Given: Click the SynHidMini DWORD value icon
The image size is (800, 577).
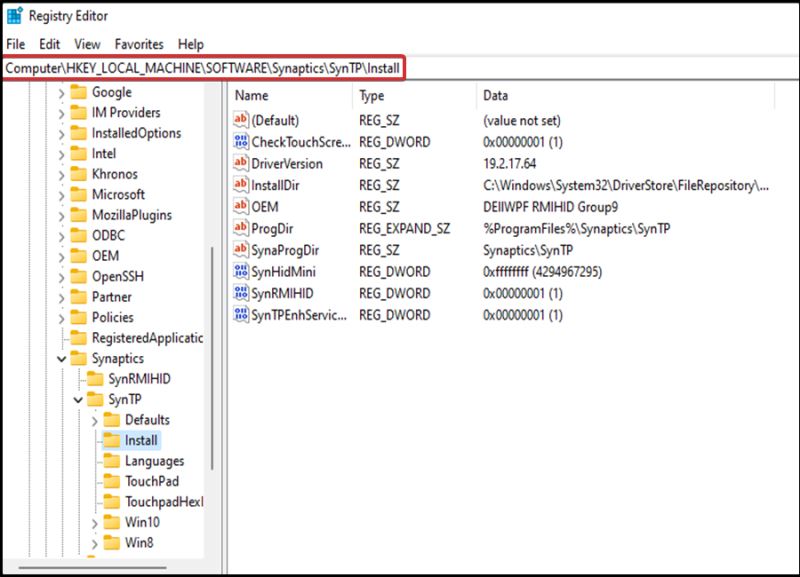Looking at the screenshot, I should pyautogui.click(x=240, y=272).
